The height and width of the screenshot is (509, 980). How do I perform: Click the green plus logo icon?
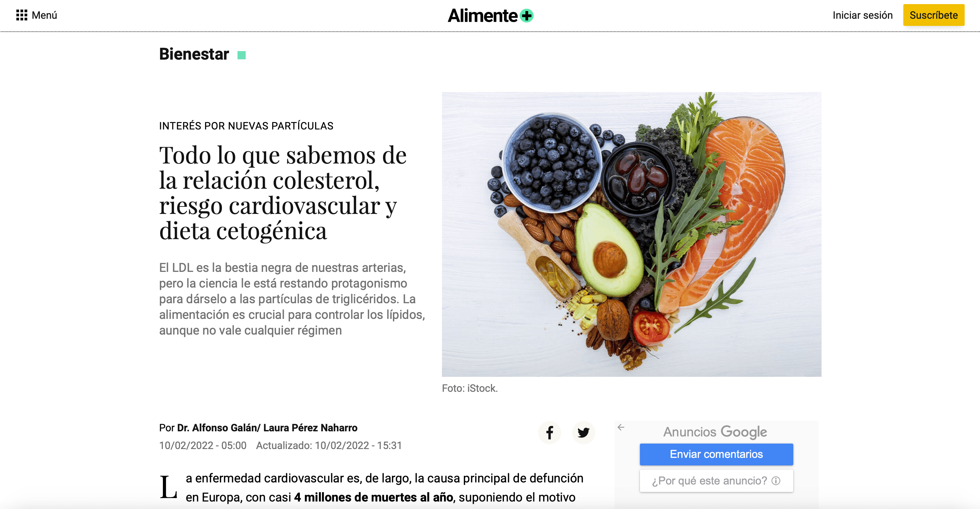coord(526,16)
